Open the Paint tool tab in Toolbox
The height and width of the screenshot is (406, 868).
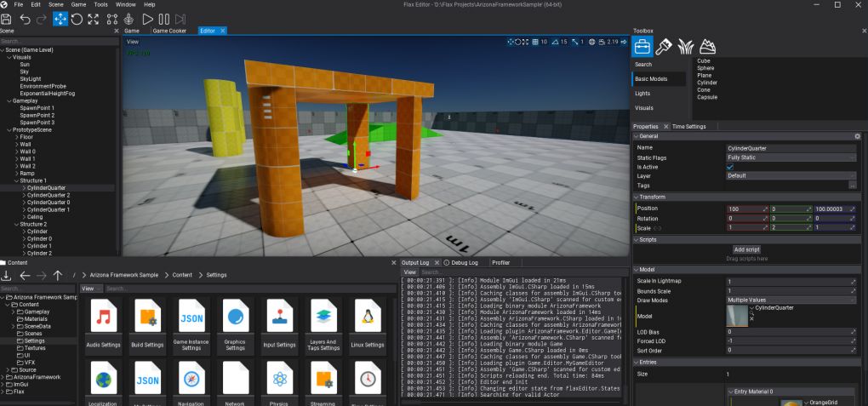[663, 47]
